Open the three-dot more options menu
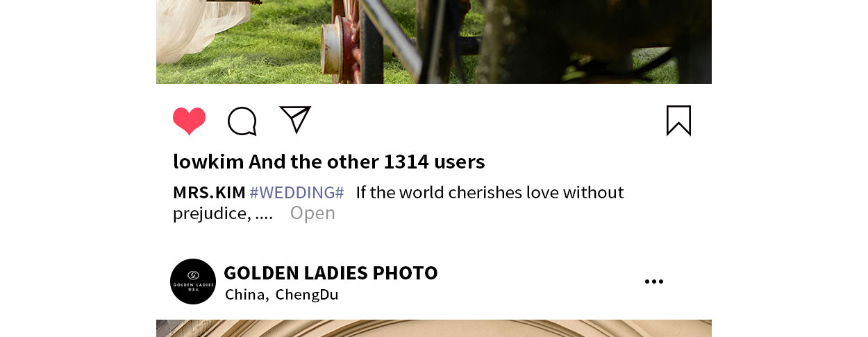Image resolution: width=868 pixels, height=337 pixels. 654,282
